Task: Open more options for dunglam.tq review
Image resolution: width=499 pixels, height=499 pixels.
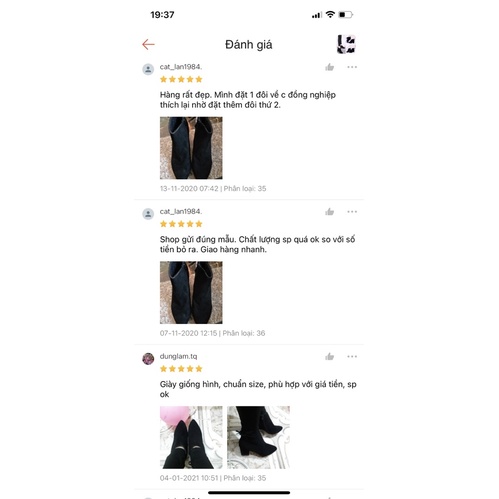Action: tap(352, 356)
